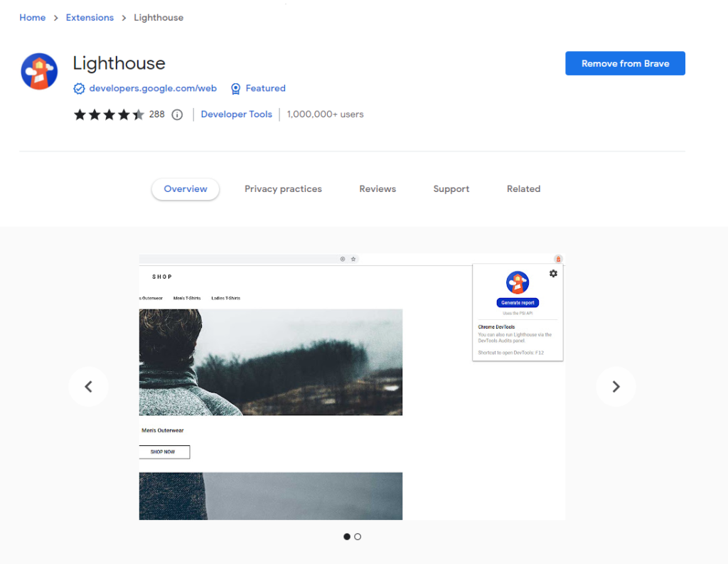Click the Lighthouse toolbar icon in the screenshot
The image size is (728, 564).
[558, 259]
